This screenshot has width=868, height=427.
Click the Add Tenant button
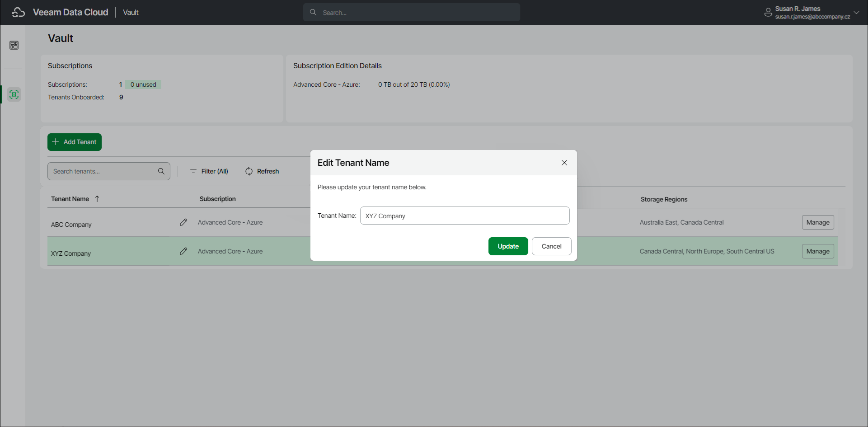[75, 142]
